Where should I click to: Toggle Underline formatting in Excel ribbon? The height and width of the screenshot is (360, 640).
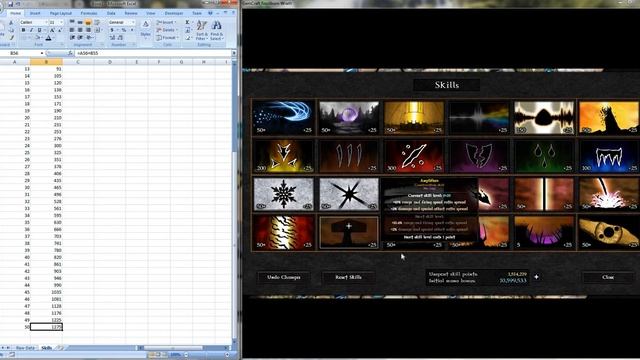40,30
